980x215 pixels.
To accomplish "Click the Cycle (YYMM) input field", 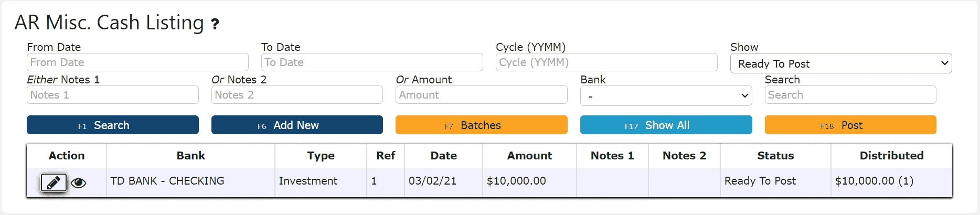I will tap(606, 62).
